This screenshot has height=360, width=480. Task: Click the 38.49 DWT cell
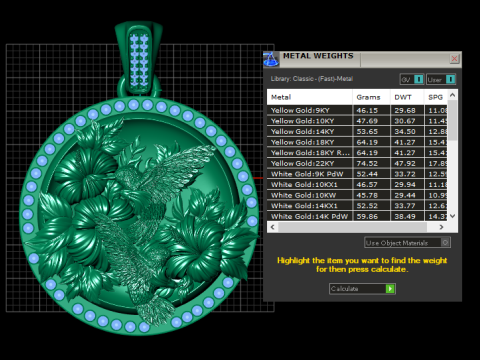point(407,216)
